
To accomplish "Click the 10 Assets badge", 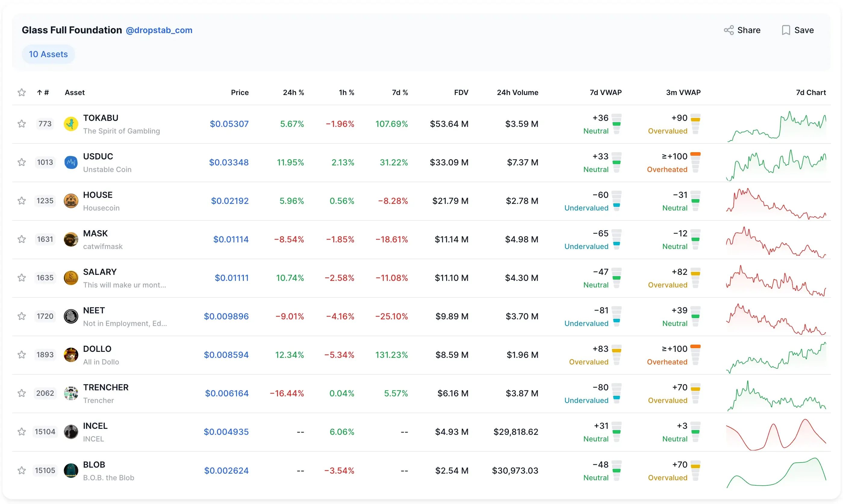I will tap(48, 54).
